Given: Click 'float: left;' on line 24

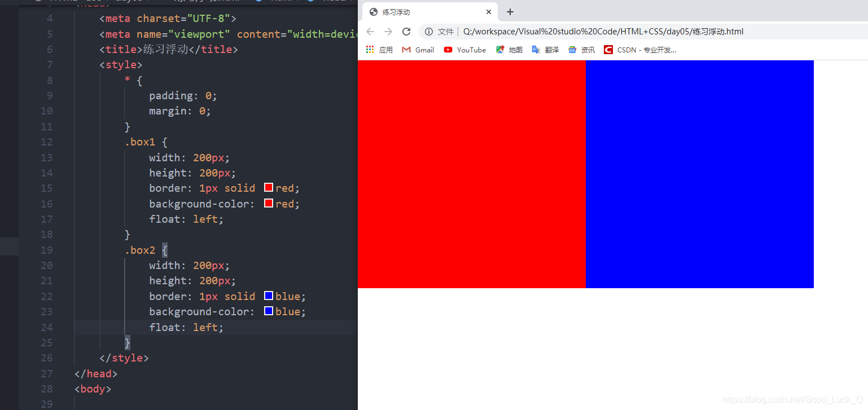Looking at the screenshot, I should click(x=186, y=327).
